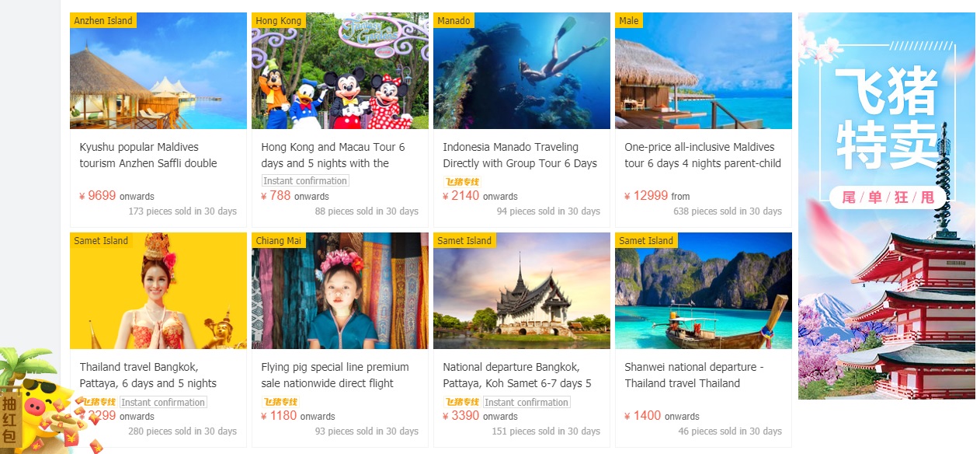Open One-price all-inclusive Maldives tour link
The height and width of the screenshot is (454, 980).
pyautogui.click(x=703, y=155)
